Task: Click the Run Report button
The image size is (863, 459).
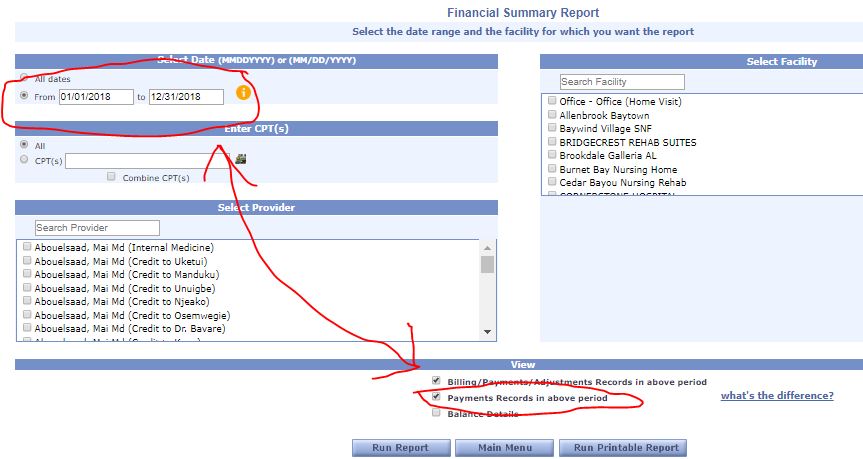Action: (x=394, y=448)
